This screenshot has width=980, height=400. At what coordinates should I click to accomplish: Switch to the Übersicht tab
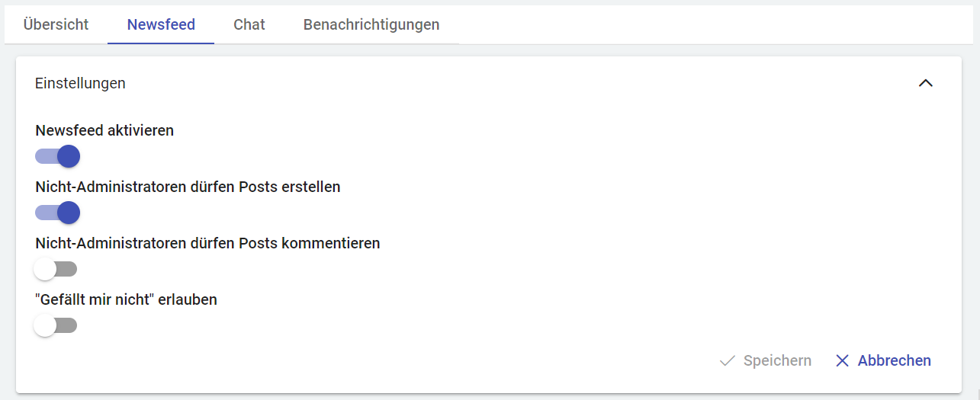pos(56,24)
